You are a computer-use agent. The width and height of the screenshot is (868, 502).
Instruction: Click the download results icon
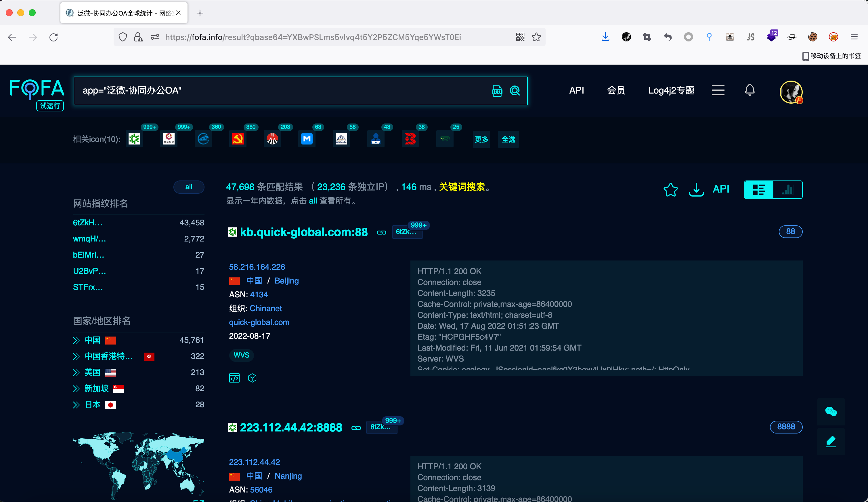(x=696, y=189)
